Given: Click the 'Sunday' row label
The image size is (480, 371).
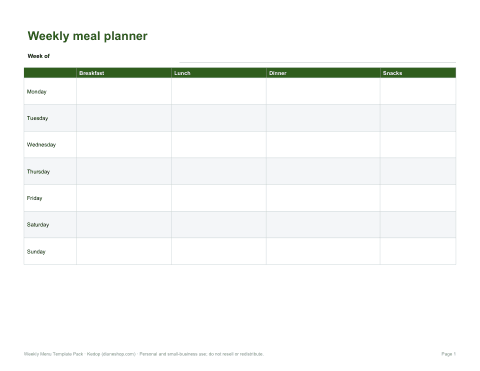Looking at the screenshot, I should (36, 252).
